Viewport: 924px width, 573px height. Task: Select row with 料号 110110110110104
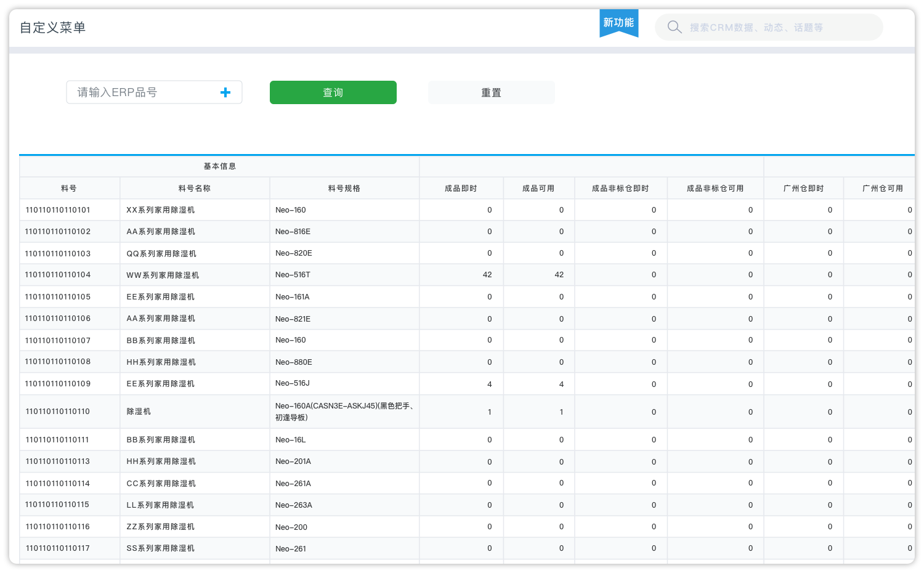click(x=58, y=275)
